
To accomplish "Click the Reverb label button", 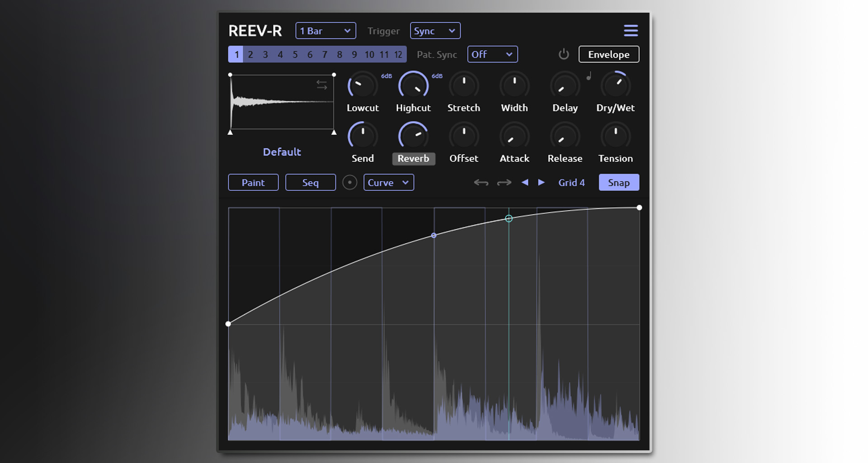I will [413, 159].
